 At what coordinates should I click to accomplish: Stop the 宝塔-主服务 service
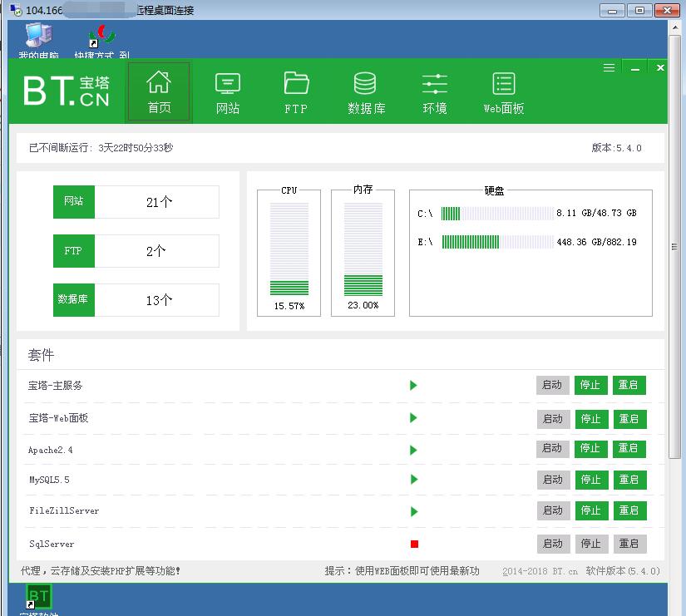(x=590, y=385)
